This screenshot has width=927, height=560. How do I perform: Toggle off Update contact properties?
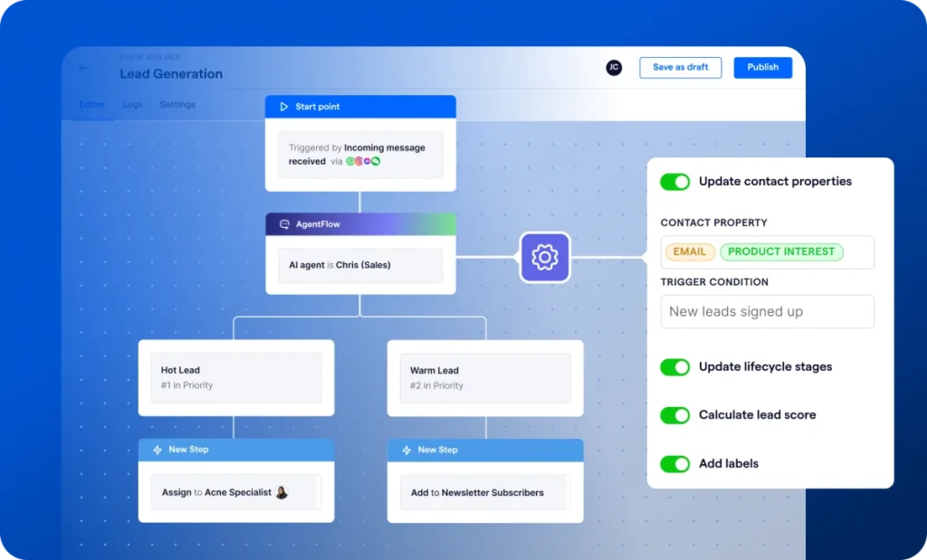click(674, 182)
